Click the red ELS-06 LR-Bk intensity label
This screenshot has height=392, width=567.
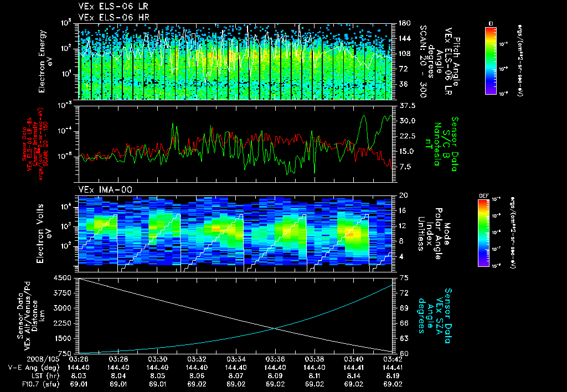coord(35,144)
